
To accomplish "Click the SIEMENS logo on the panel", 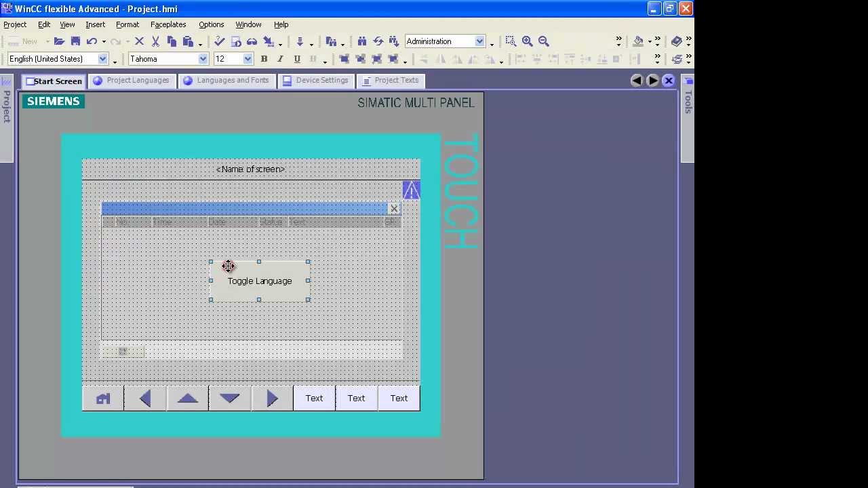I will tap(54, 101).
